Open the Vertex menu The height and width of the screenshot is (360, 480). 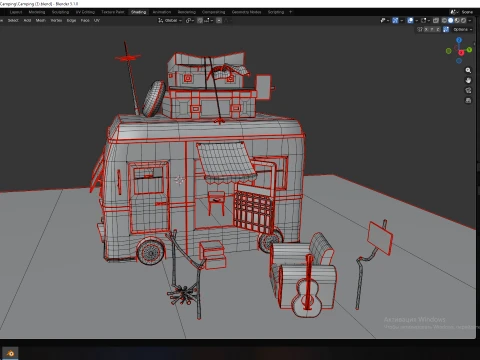[x=56, y=20]
